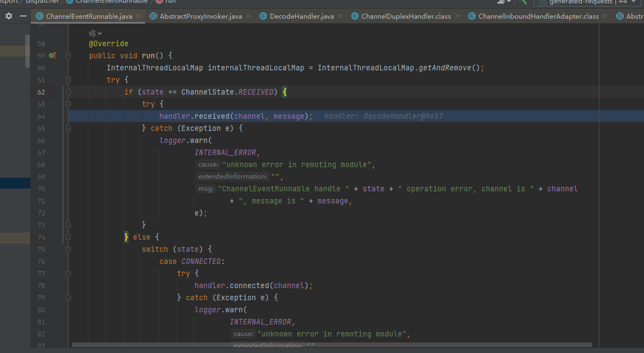The height and width of the screenshot is (353, 644).
Task: Click getAndRemove() on line 60
Action: coord(448,68)
